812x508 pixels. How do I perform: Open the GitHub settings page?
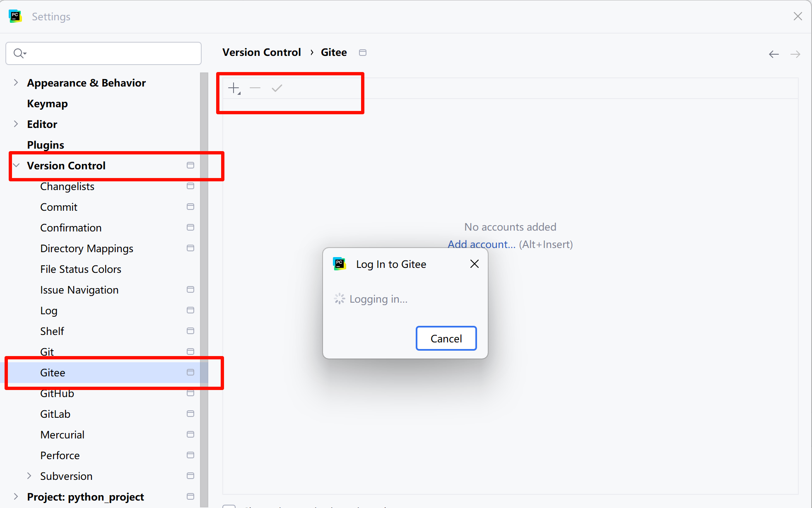click(57, 394)
